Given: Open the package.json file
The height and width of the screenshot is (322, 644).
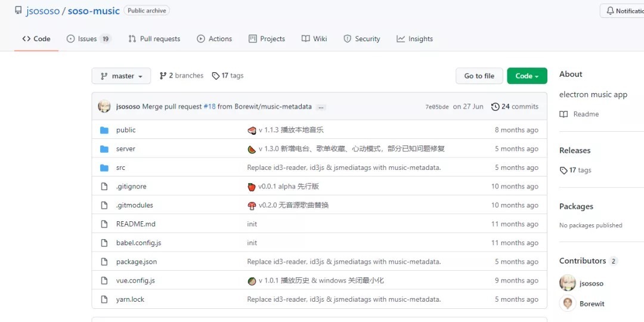Looking at the screenshot, I should pos(137,262).
